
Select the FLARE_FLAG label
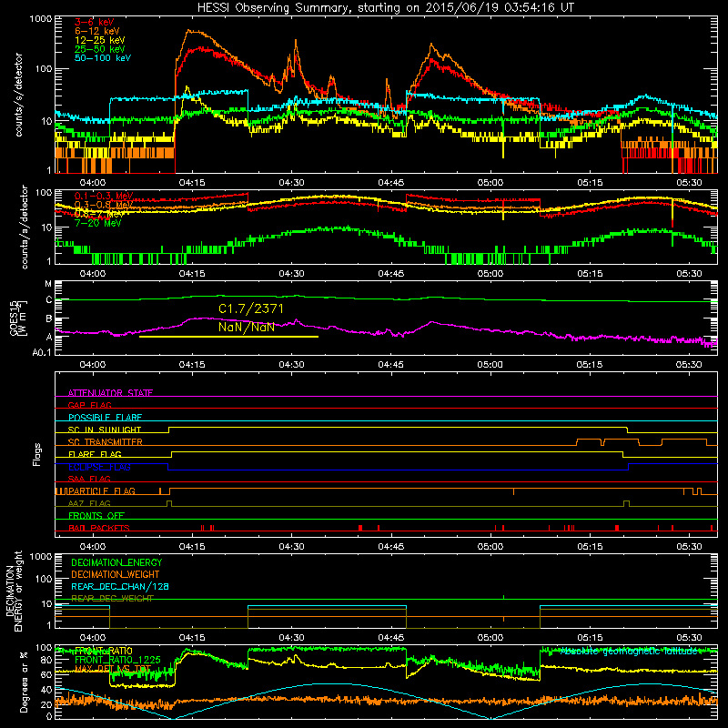tap(95, 454)
